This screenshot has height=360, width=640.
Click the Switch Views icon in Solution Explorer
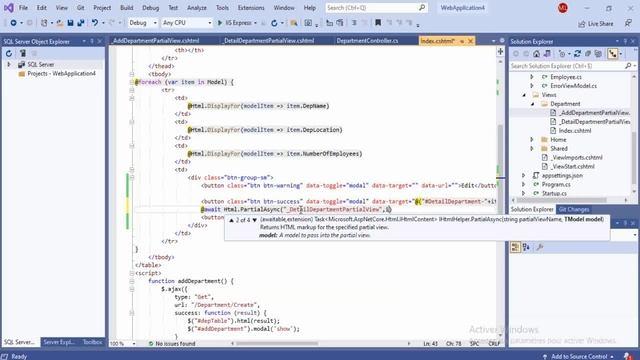547,54
